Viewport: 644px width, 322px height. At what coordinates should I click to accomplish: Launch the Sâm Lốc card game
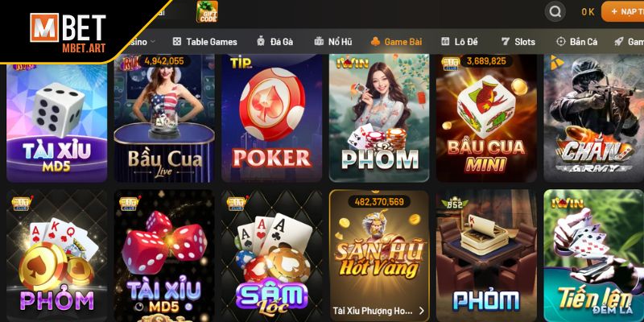click(271, 255)
